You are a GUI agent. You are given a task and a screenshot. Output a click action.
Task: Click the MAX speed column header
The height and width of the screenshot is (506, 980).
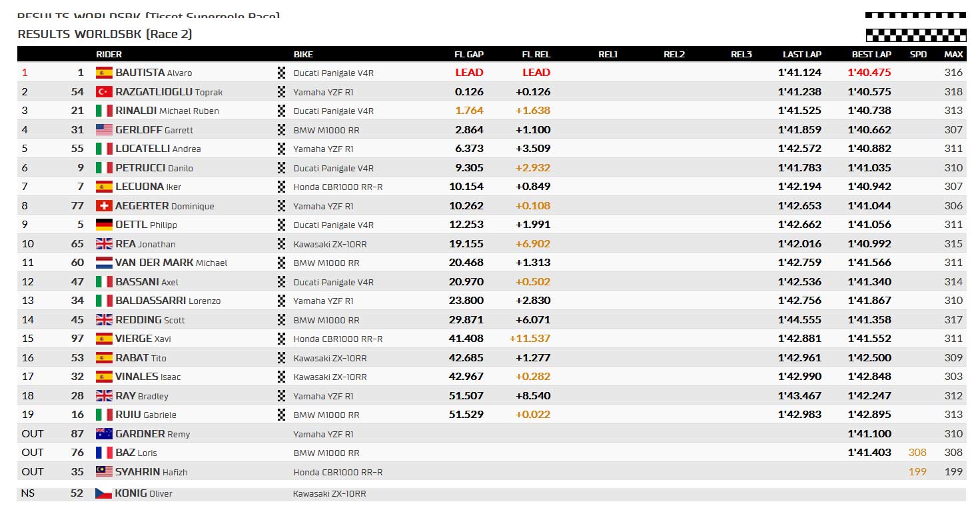pos(953,55)
